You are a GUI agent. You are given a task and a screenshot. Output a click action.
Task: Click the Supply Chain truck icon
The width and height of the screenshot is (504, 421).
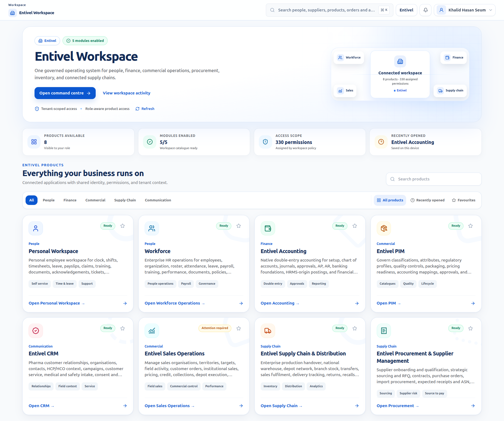[x=268, y=331]
